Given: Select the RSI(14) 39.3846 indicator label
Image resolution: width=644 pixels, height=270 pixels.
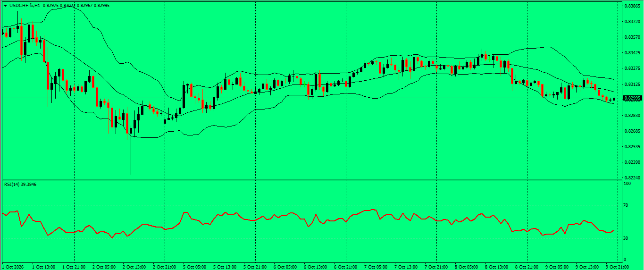Looking at the screenshot, I should pos(20,184).
